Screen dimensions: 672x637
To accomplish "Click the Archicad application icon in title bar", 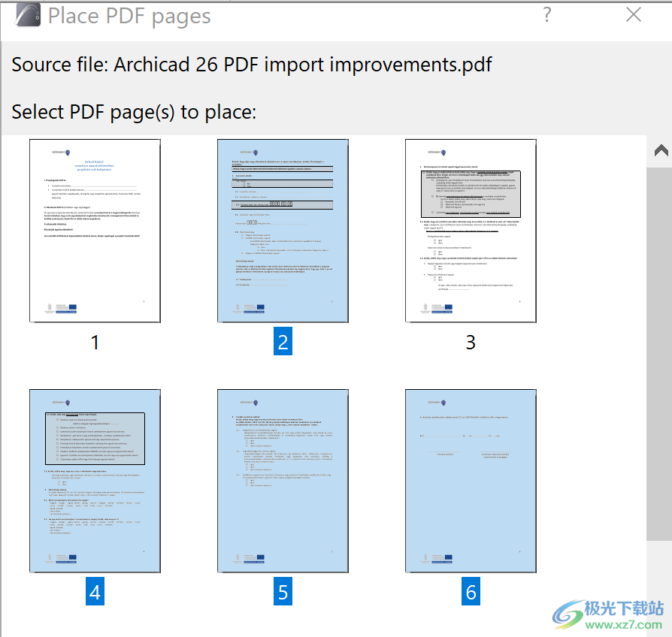I will pyautogui.click(x=27, y=14).
